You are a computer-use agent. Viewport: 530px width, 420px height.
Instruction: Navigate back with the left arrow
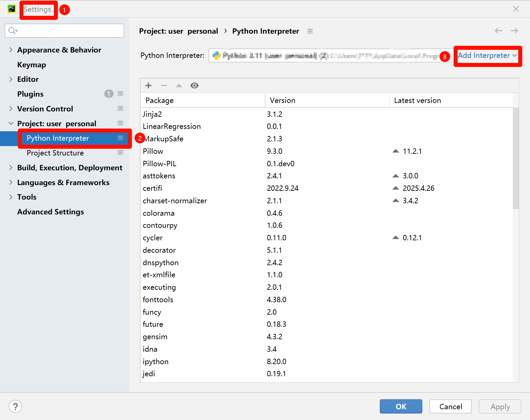(x=498, y=31)
